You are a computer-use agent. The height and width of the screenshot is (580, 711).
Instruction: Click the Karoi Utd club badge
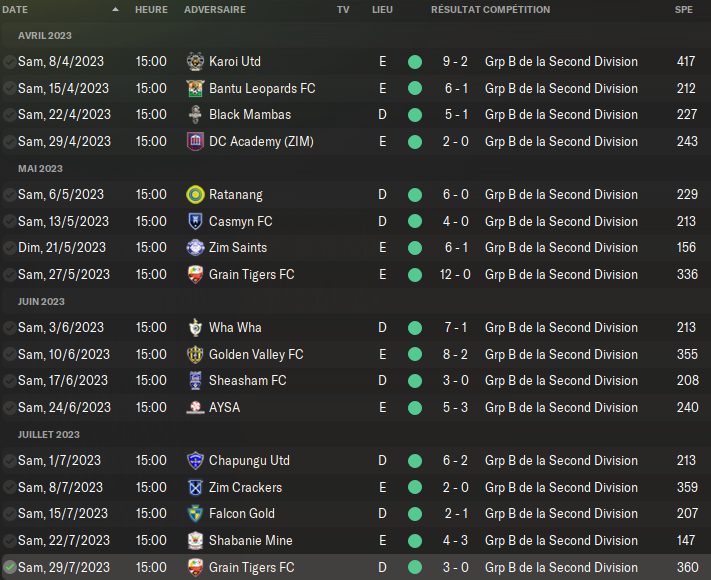click(x=195, y=62)
